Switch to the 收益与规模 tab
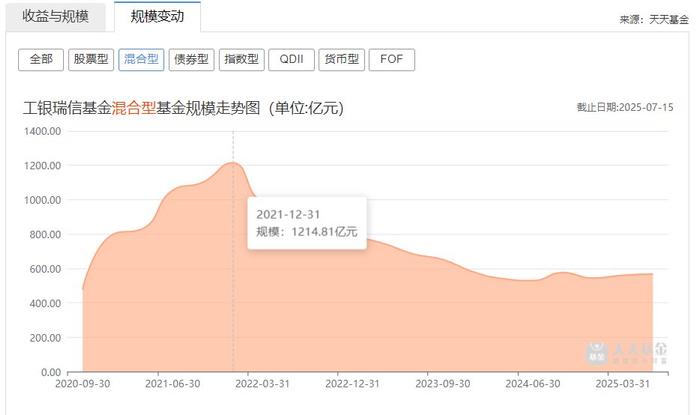 point(55,17)
